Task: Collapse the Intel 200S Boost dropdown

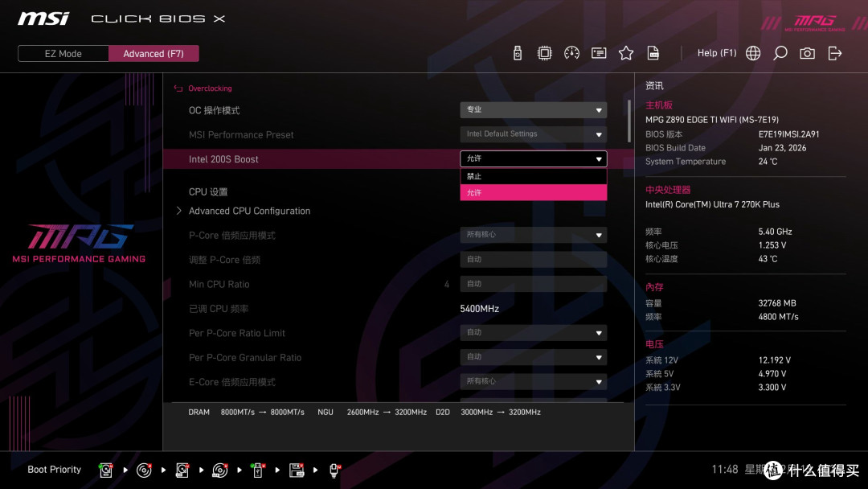Action: click(x=533, y=158)
